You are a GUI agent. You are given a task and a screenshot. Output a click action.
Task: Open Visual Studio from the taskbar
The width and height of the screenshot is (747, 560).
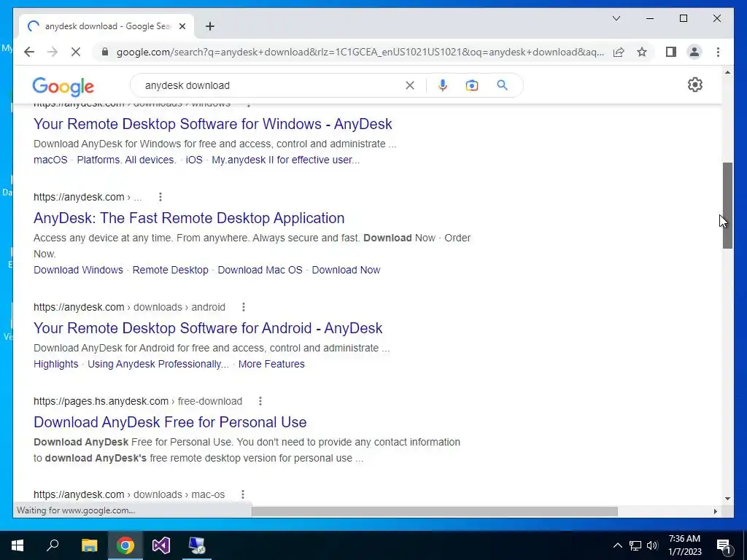tap(161, 545)
